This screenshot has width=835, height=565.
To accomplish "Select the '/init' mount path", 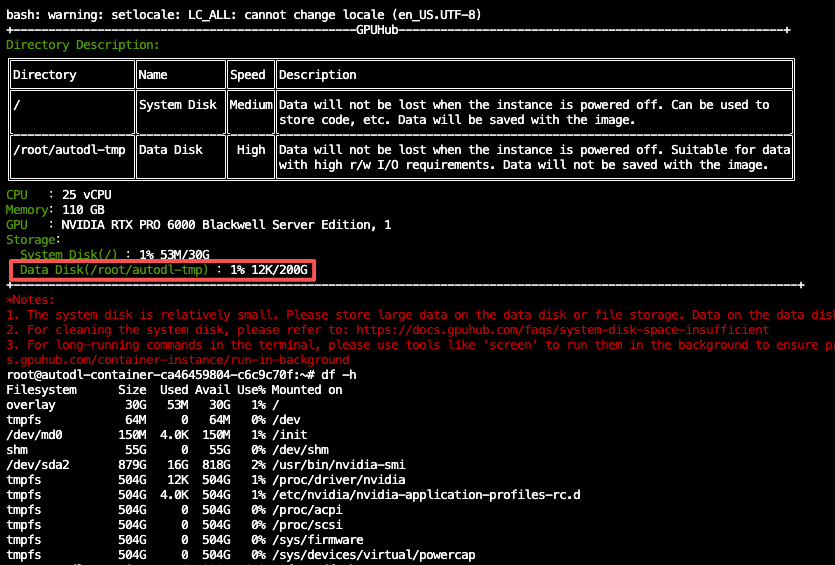I will tap(290, 435).
